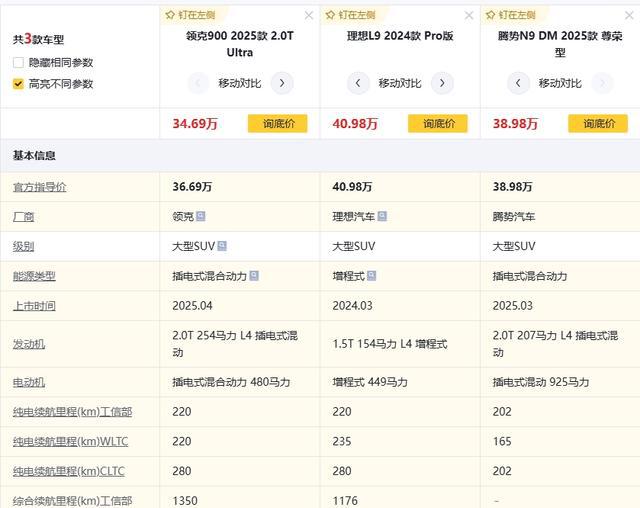Viewport: 640px width, 508px height.
Task: Click 腾势N9 header price 38.98万
Action: 515,124
